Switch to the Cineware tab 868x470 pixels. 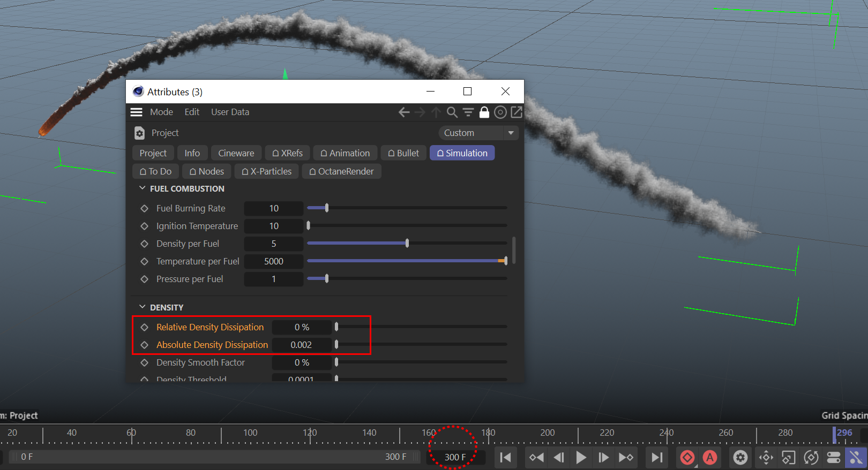[x=236, y=153]
